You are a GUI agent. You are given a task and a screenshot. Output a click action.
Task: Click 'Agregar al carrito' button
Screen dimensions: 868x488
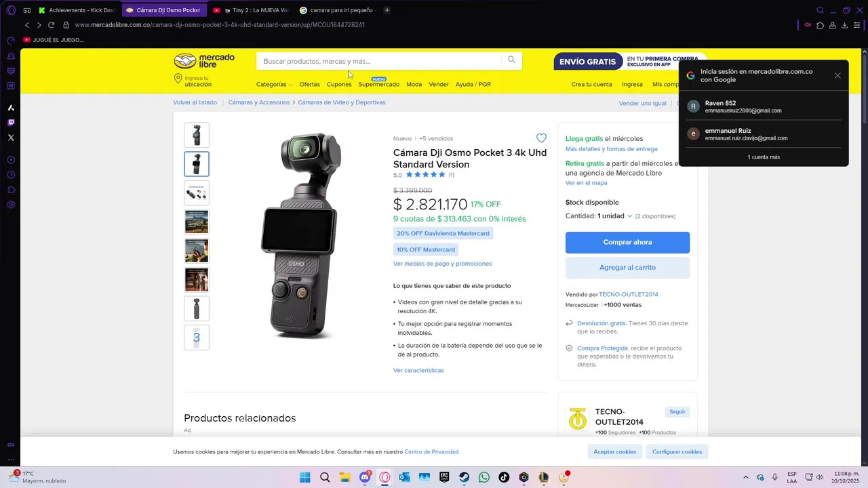pos(627,268)
